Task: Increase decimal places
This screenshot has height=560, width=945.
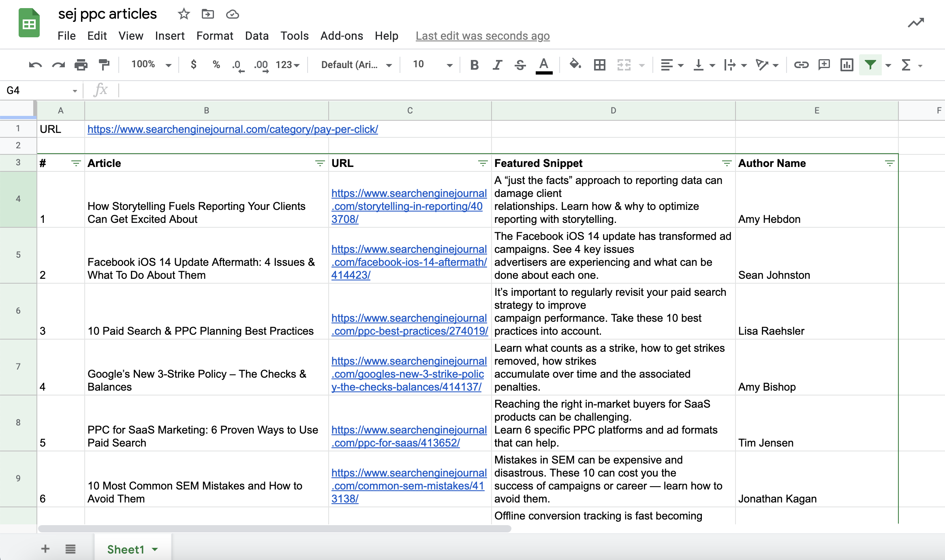Action: [x=261, y=65]
